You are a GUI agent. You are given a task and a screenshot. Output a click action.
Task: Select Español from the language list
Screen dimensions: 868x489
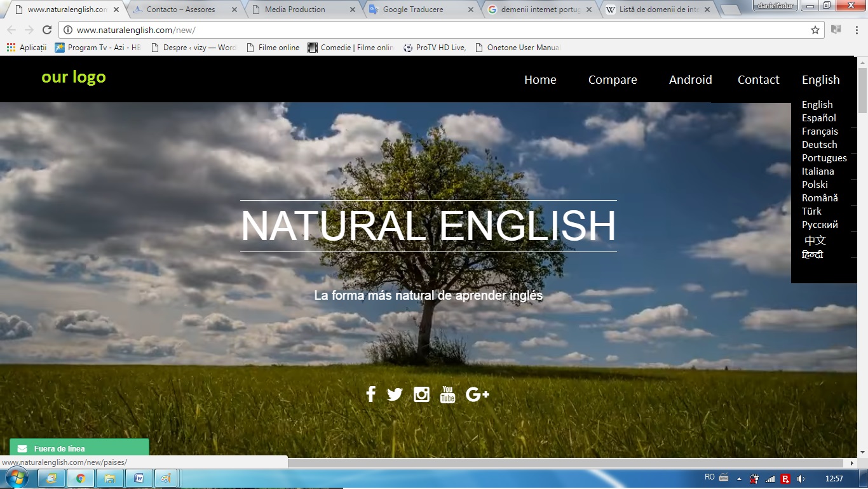coord(818,118)
